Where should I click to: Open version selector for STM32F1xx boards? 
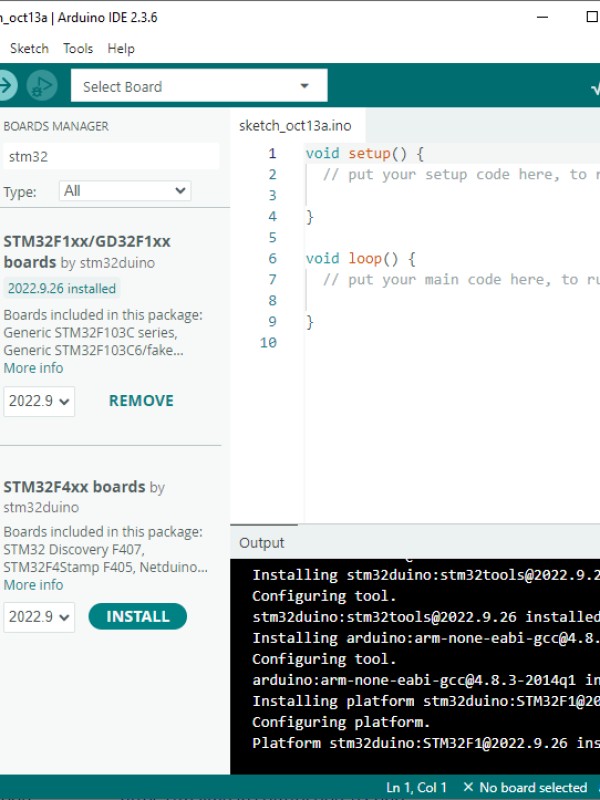tap(39, 401)
